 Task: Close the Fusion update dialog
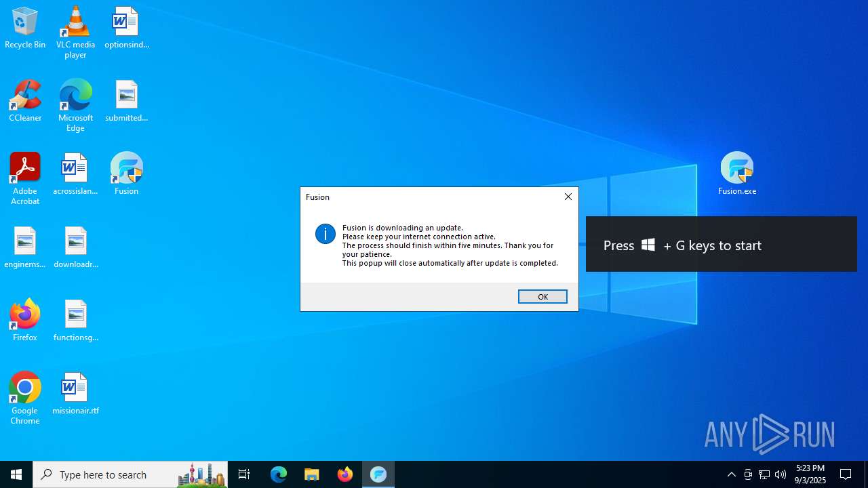point(568,197)
